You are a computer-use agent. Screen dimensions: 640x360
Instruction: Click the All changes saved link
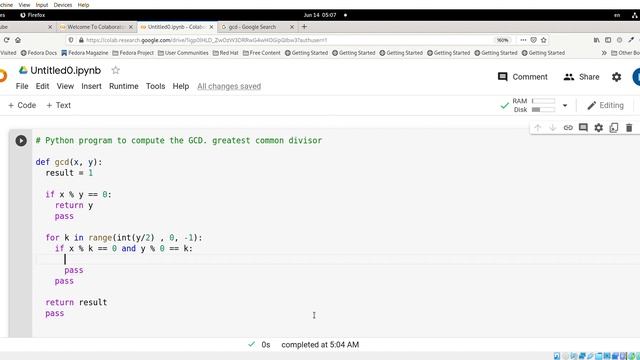pyautogui.click(x=229, y=86)
